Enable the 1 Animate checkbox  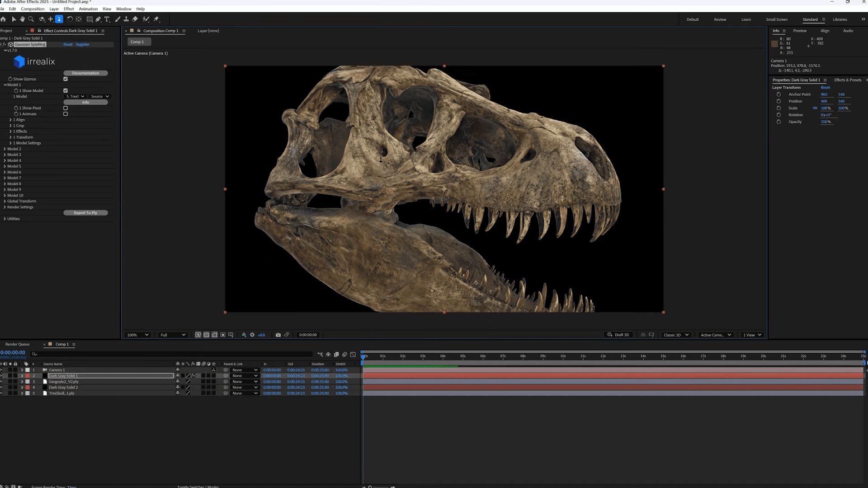coord(66,114)
